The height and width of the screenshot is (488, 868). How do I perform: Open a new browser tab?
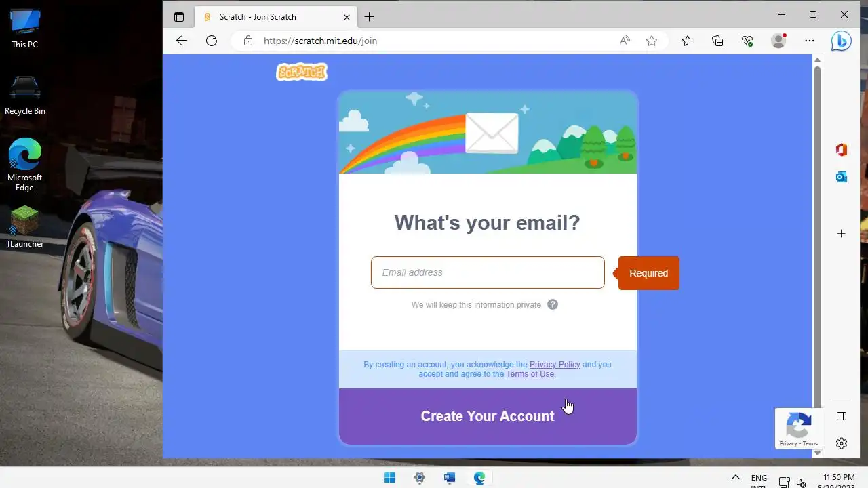[x=369, y=17]
